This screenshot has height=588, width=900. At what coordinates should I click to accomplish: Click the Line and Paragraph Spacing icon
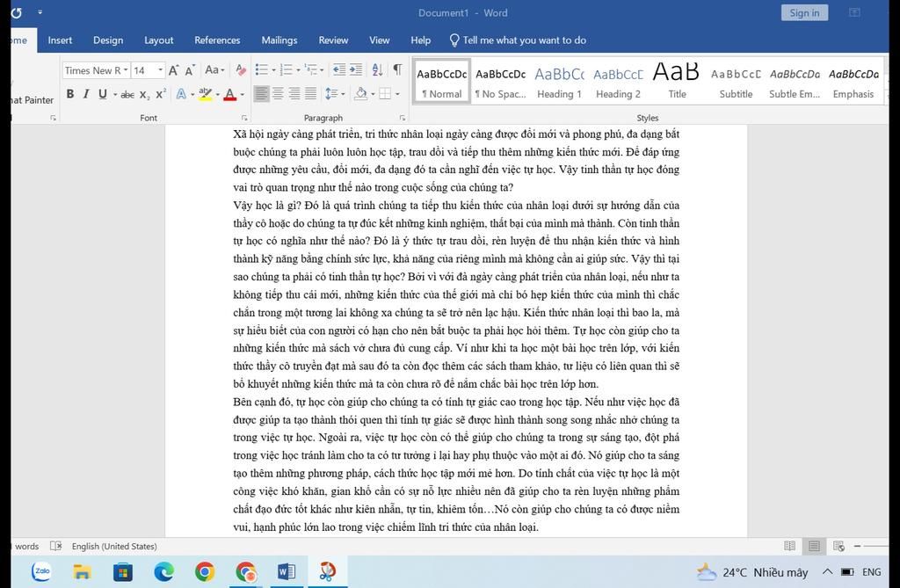(x=331, y=93)
